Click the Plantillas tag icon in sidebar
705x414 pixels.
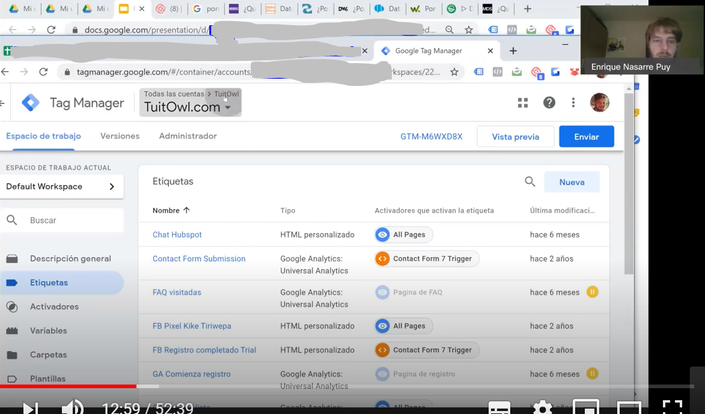[x=12, y=378]
